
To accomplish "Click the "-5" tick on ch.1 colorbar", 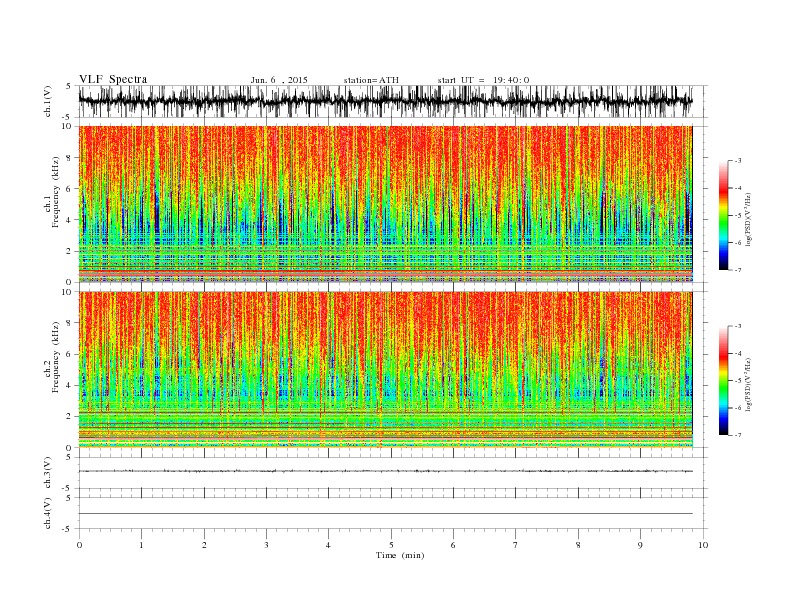I will pyautogui.click(x=737, y=216).
